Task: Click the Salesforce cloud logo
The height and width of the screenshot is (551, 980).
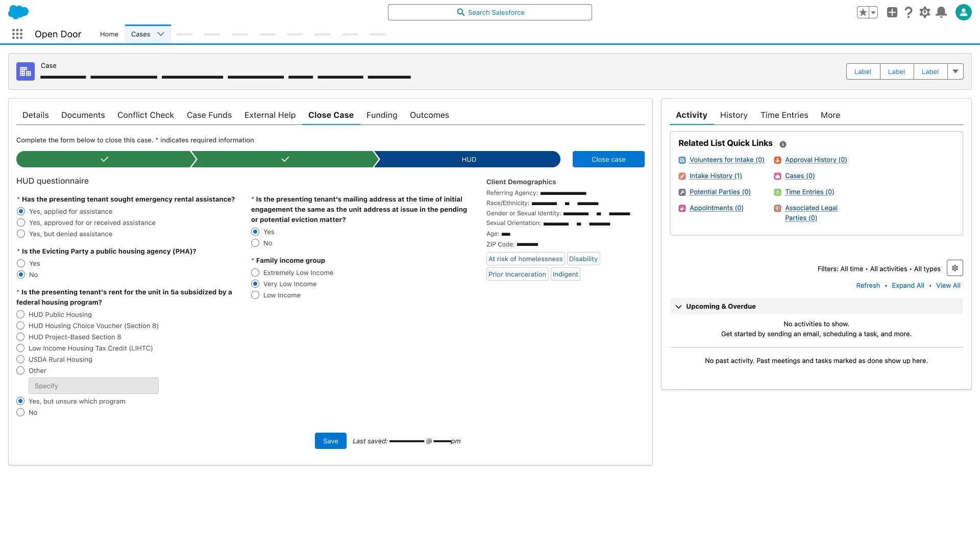Action: click(18, 12)
